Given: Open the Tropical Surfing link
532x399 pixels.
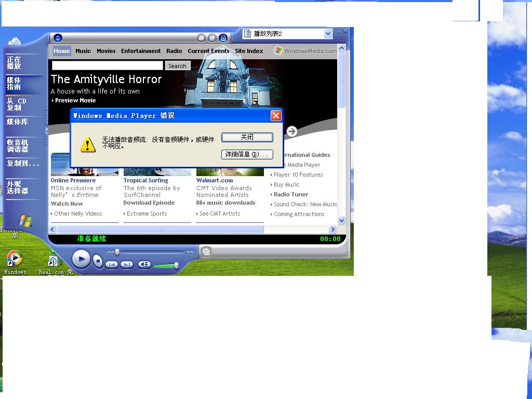Looking at the screenshot, I should tap(146, 180).
